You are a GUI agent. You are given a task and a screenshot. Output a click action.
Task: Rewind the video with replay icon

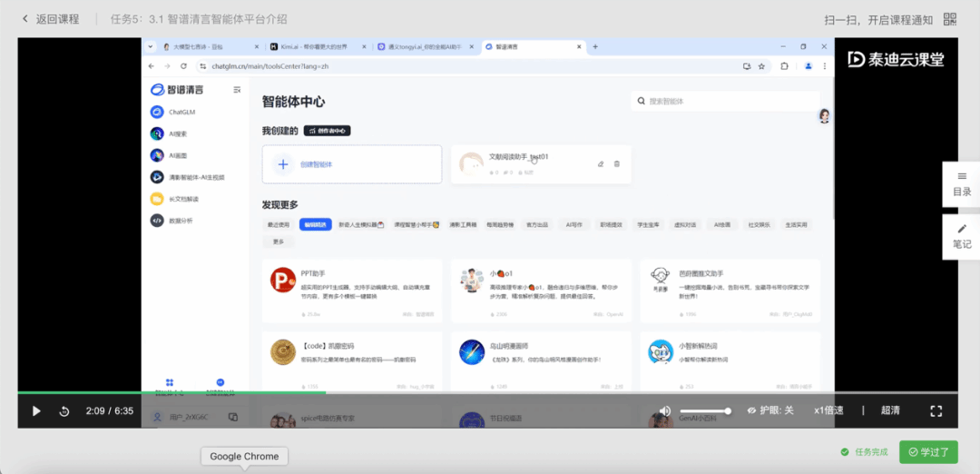pos(64,410)
